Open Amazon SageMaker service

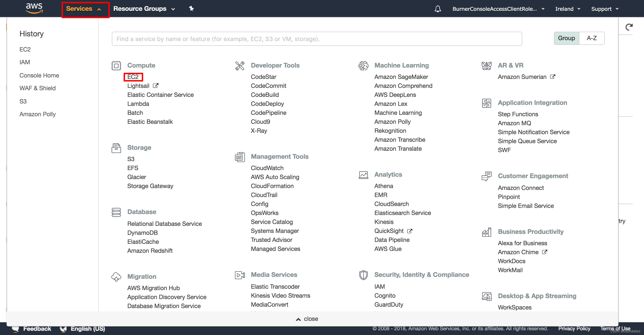(401, 77)
